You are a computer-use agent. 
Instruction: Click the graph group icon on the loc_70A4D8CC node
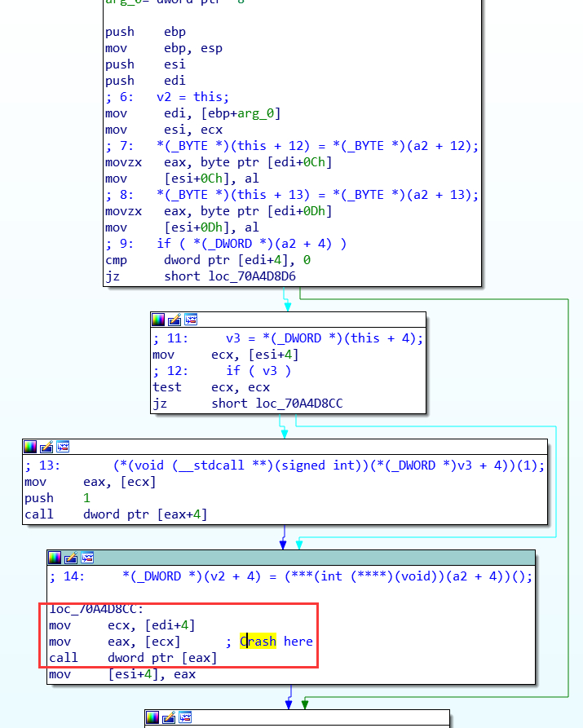tap(87, 558)
